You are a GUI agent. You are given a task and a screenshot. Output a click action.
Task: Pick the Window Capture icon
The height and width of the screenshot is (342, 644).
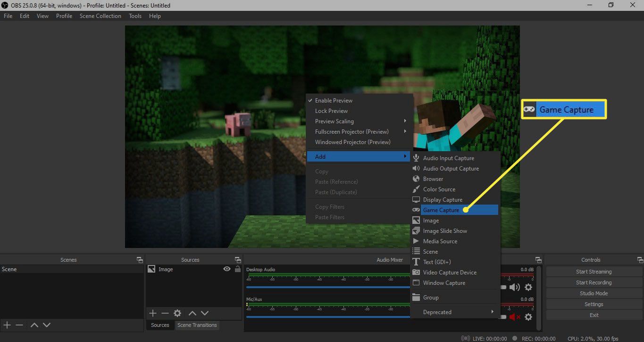[x=416, y=283]
